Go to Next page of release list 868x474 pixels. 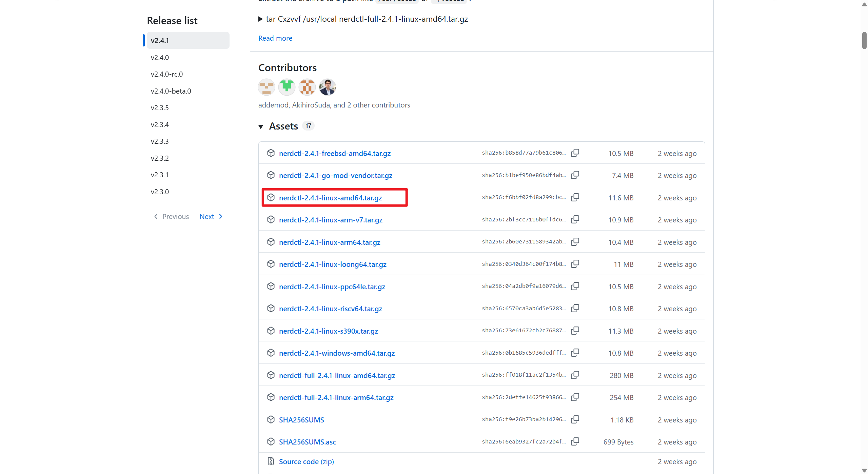(x=211, y=217)
